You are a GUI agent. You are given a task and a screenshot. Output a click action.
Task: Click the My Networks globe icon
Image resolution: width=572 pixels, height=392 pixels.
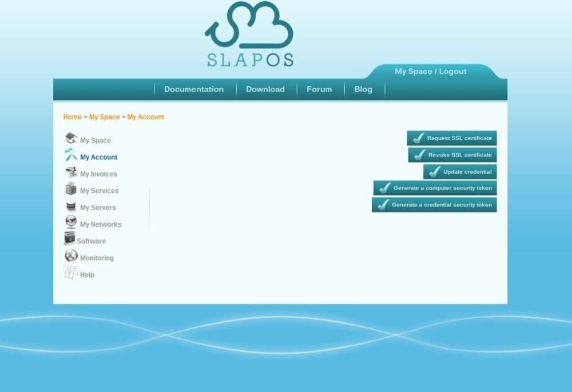point(71,222)
